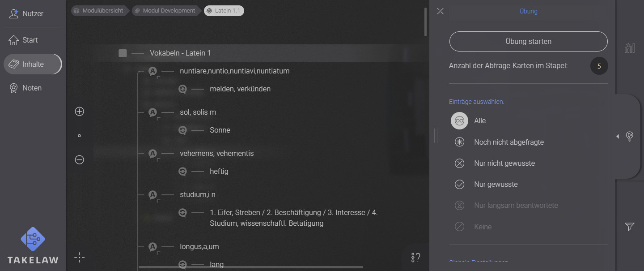
Task: Click the question mark icon near bottom right
Action: pos(415,257)
